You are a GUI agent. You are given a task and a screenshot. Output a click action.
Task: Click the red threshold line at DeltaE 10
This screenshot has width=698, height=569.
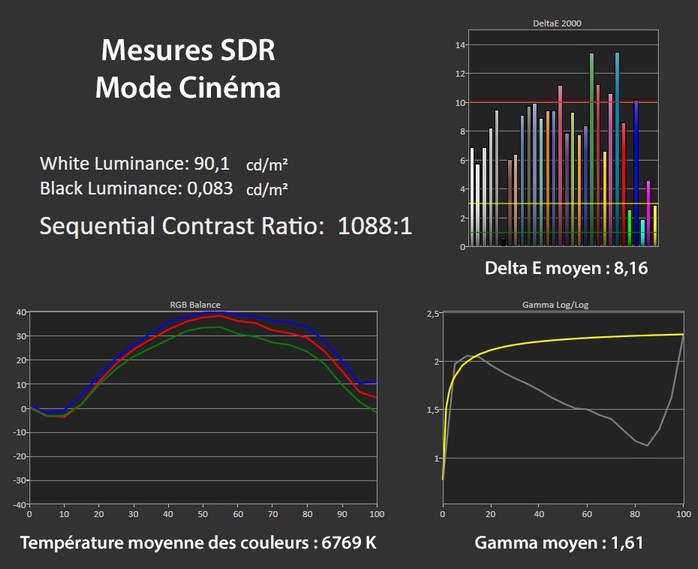(x=563, y=102)
